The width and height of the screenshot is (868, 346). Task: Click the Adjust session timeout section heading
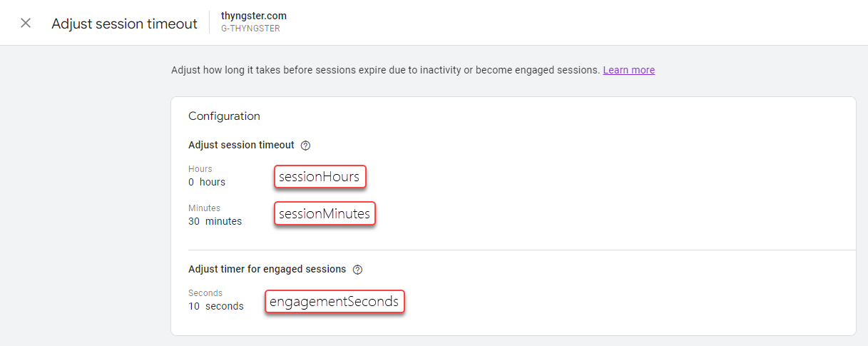pos(241,145)
